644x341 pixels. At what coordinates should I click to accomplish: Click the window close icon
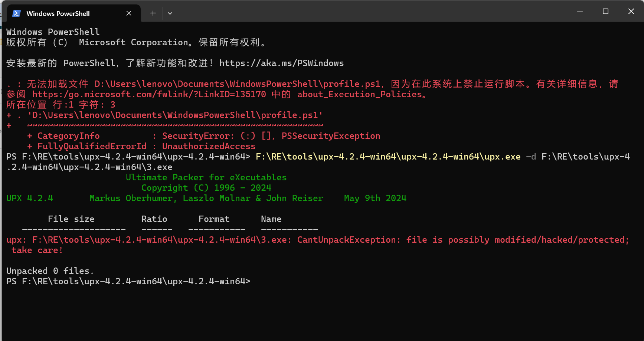pos(631,11)
